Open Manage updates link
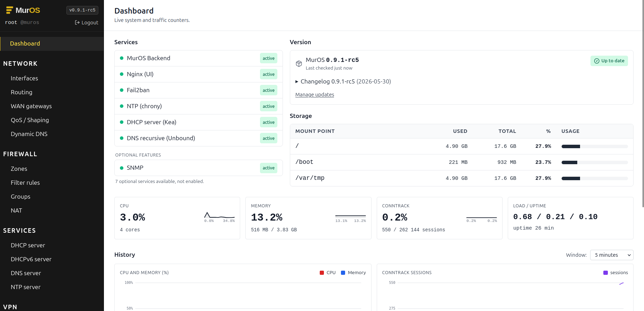The width and height of the screenshot is (644, 311). click(x=315, y=95)
